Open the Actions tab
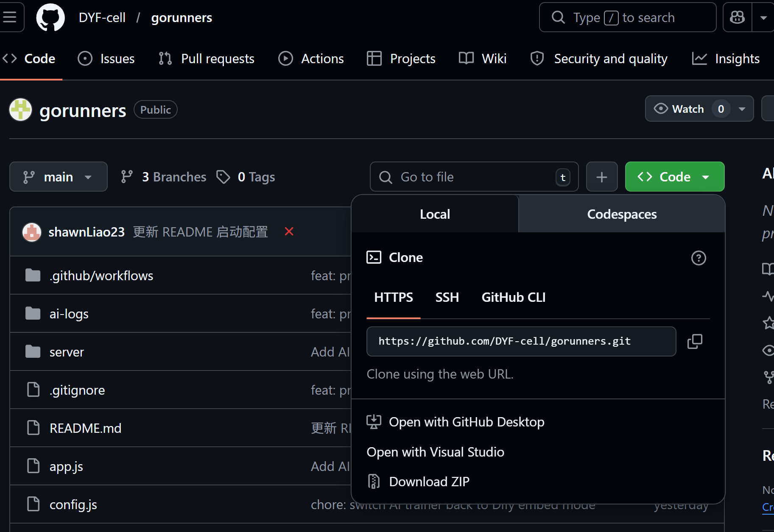The width and height of the screenshot is (774, 532). [311, 58]
